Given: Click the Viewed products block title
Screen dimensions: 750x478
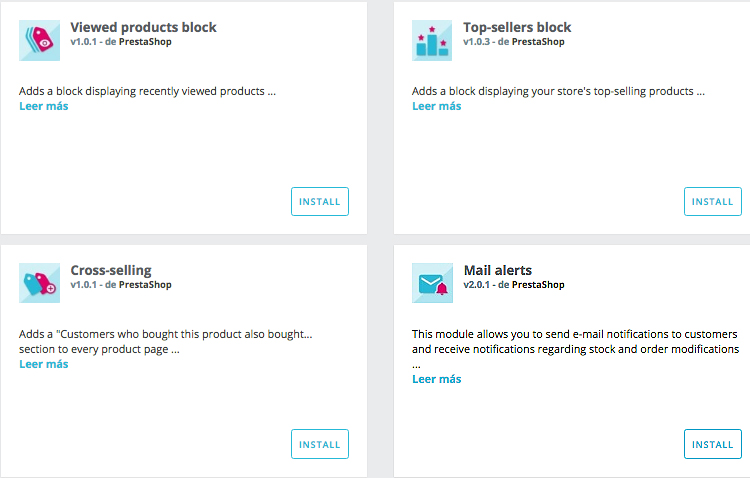Looking at the screenshot, I should (143, 27).
